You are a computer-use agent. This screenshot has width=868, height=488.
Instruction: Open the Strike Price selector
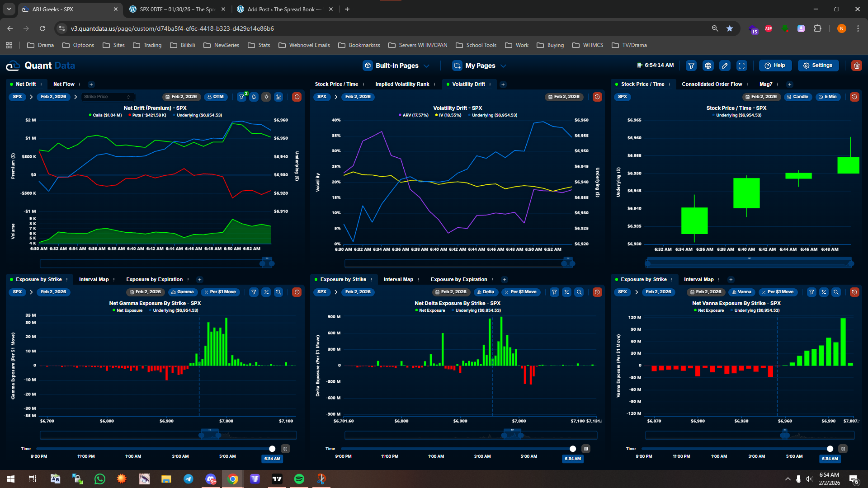(x=108, y=97)
